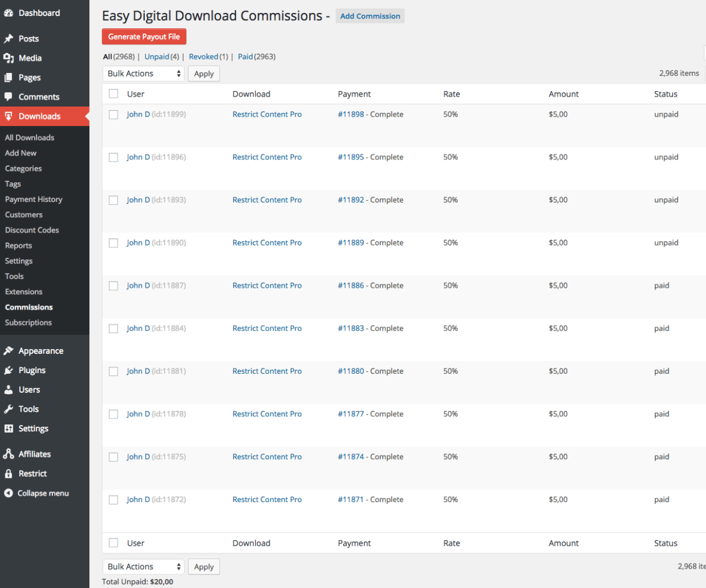Filter commissions by the Unpaid link
The width and height of the screenshot is (706, 588).
click(x=156, y=57)
